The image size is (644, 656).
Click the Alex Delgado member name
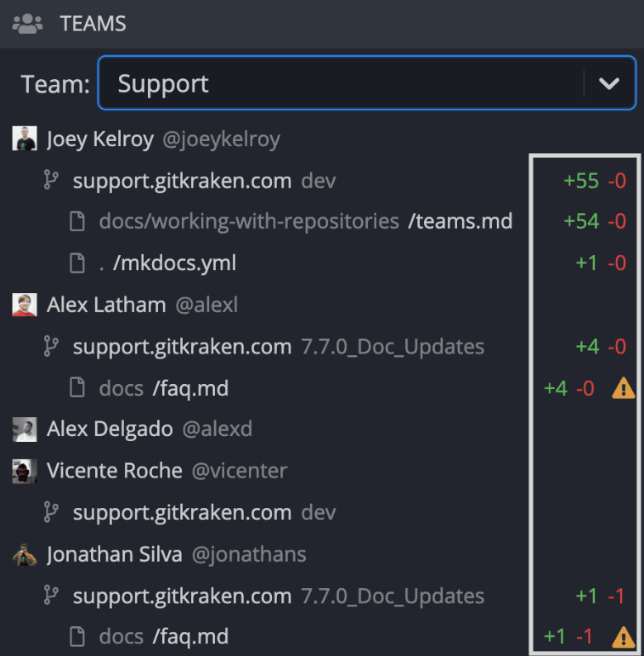coord(110,429)
